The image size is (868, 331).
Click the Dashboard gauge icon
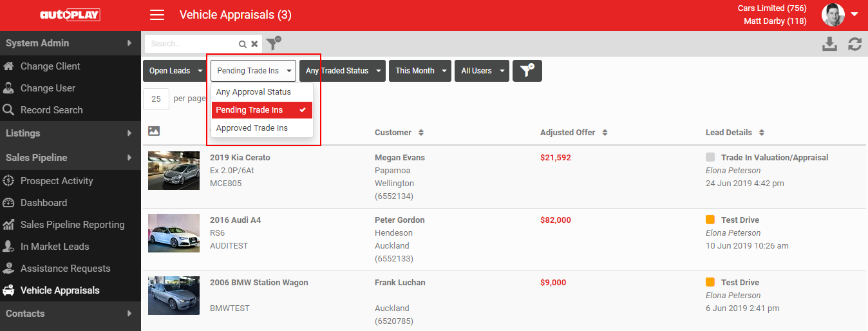click(x=8, y=202)
